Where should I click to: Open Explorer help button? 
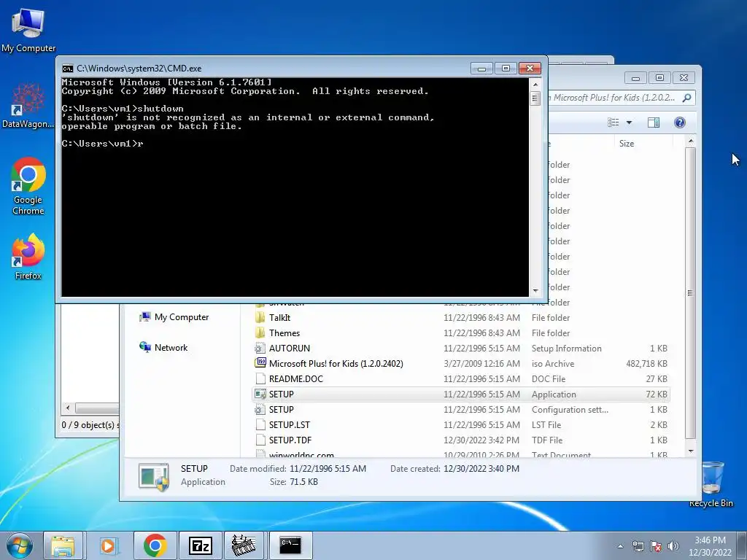pyautogui.click(x=680, y=122)
